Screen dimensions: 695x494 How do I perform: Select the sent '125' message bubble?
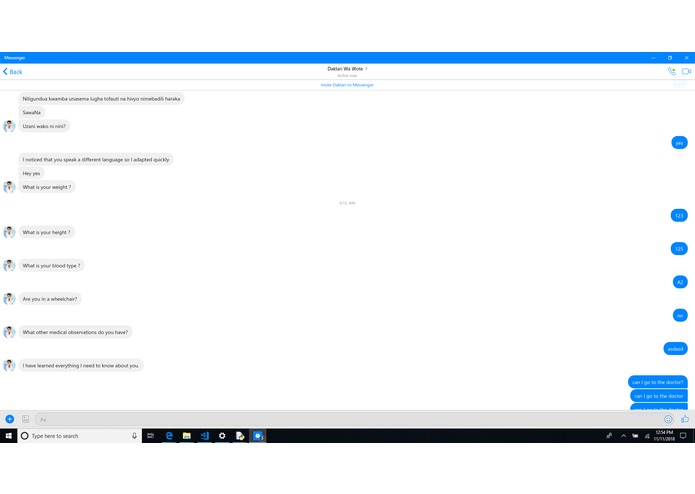pos(679,249)
